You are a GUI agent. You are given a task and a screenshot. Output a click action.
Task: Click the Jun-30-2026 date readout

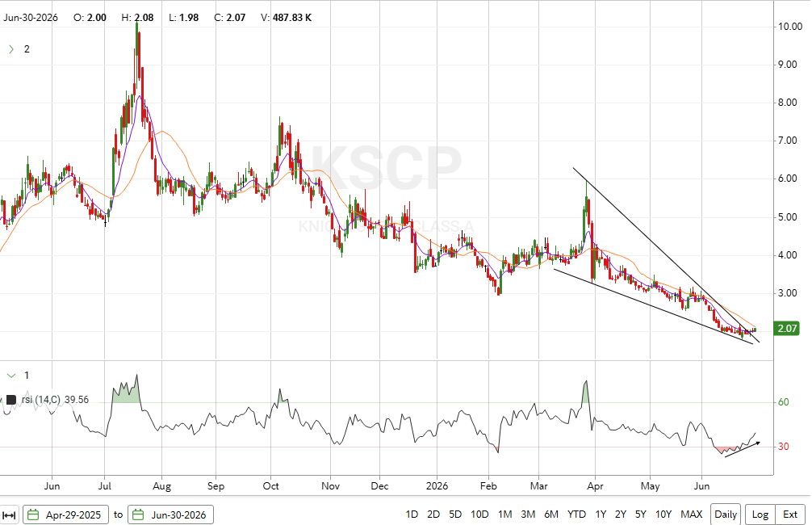click(31, 18)
